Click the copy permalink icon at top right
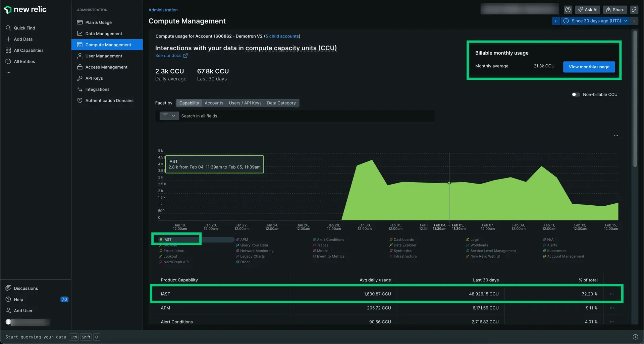This screenshot has height=344, width=644. click(x=634, y=10)
